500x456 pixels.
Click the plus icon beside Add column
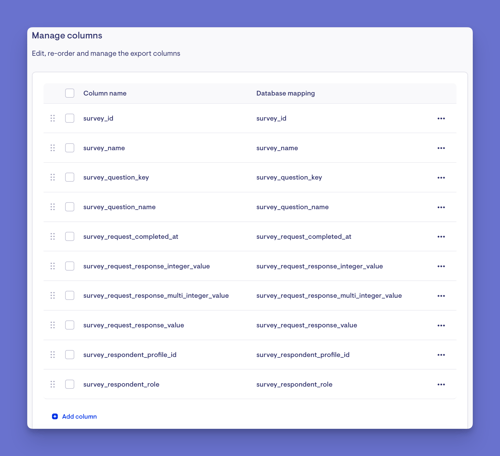(55, 416)
